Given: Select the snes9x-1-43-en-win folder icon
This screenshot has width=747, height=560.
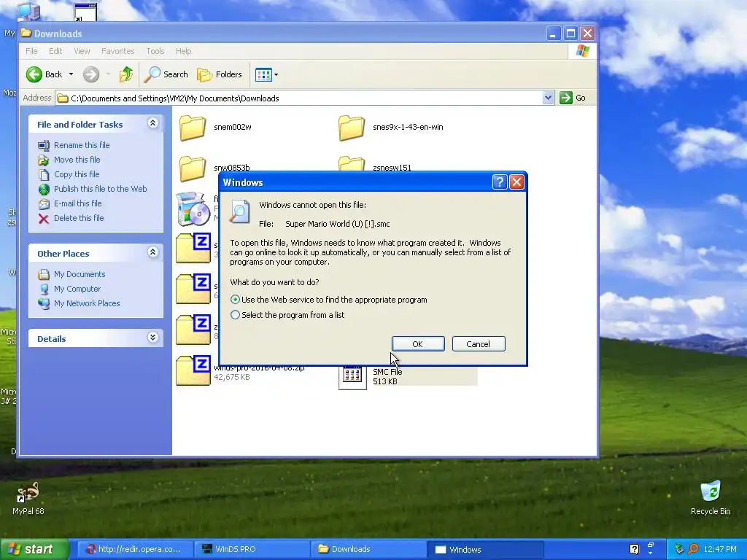Looking at the screenshot, I should click(x=352, y=128).
